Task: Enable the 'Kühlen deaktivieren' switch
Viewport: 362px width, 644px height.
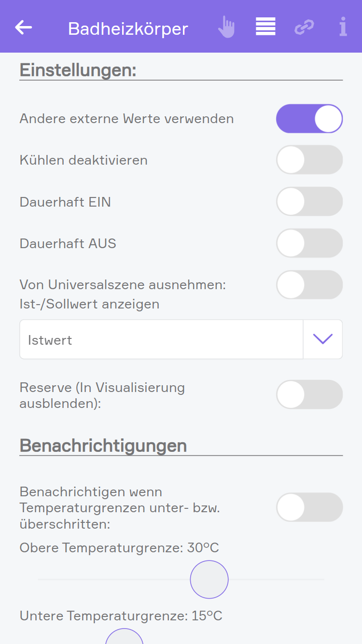Action: tap(309, 160)
